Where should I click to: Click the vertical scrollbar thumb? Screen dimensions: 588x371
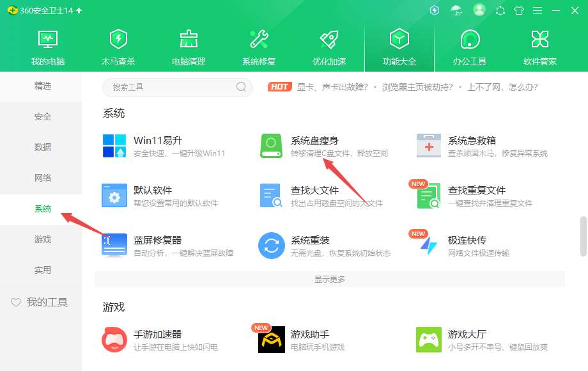tap(583, 236)
